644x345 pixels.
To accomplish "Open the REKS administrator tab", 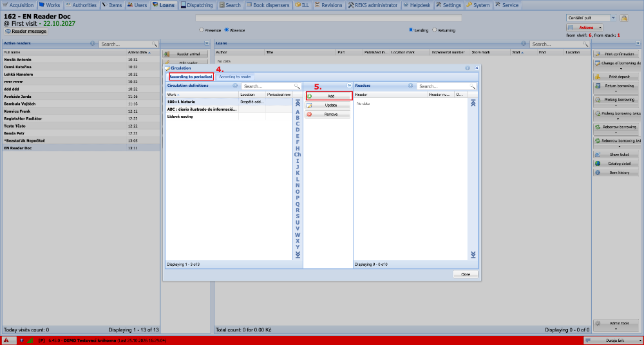I will 373,5.
